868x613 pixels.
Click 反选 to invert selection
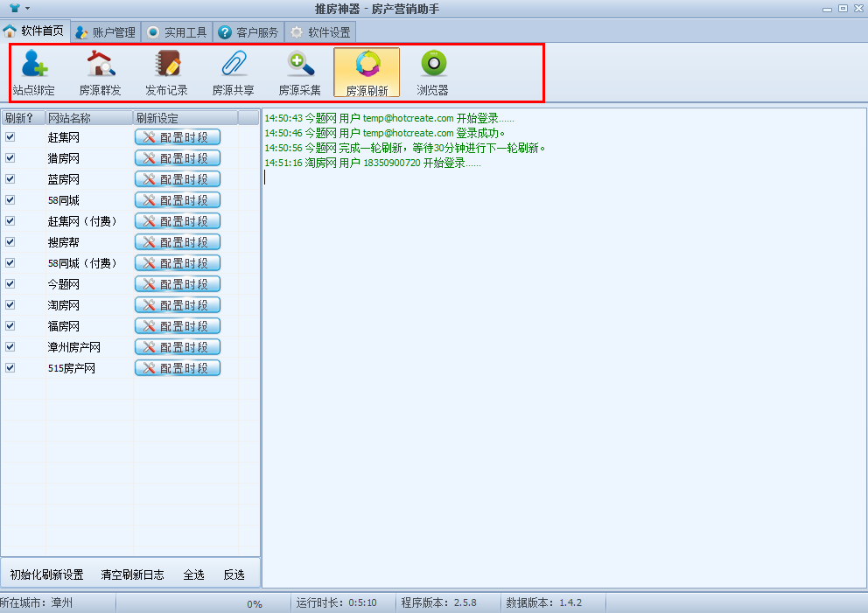pos(234,575)
